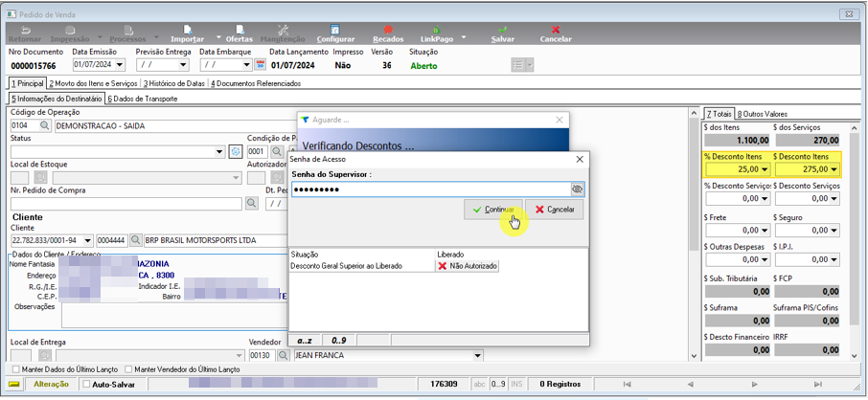Expand the Vendedor JEAN FRANCA dropdown
Image resolution: width=868 pixels, height=400 pixels.
click(478, 355)
